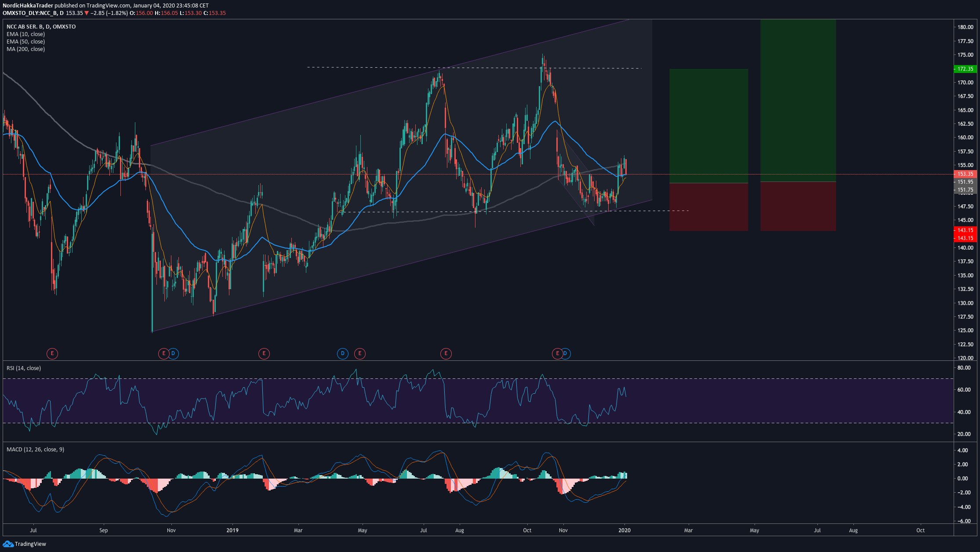The image size is (980, 552).
Task: Open the earnings E marker before Nov 2019
Action: tap(557, 353)
